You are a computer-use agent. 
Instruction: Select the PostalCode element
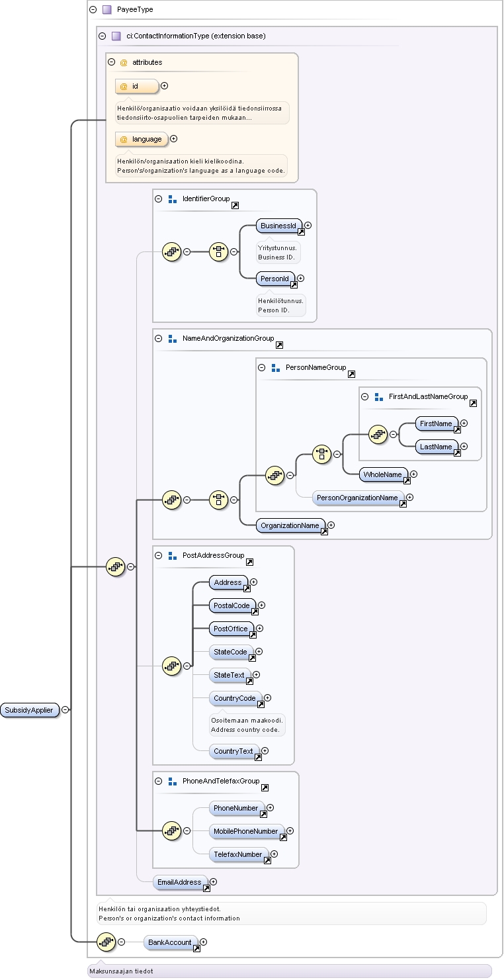[232, 605]
